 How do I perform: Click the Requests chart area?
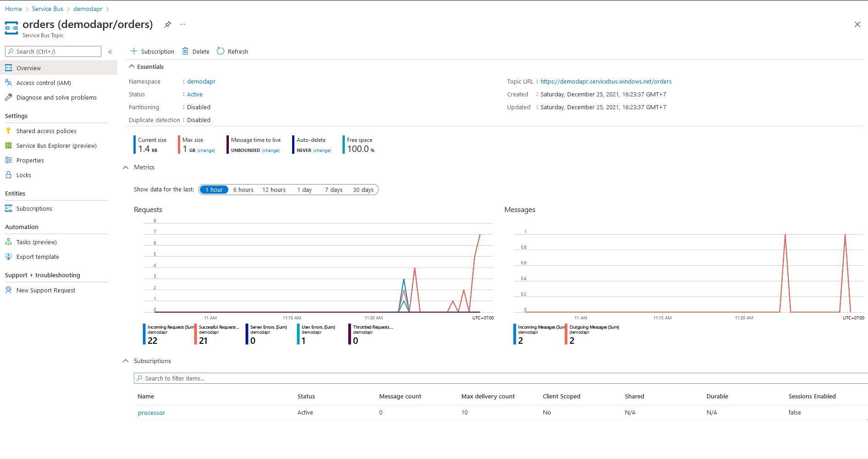coord(318,268)
